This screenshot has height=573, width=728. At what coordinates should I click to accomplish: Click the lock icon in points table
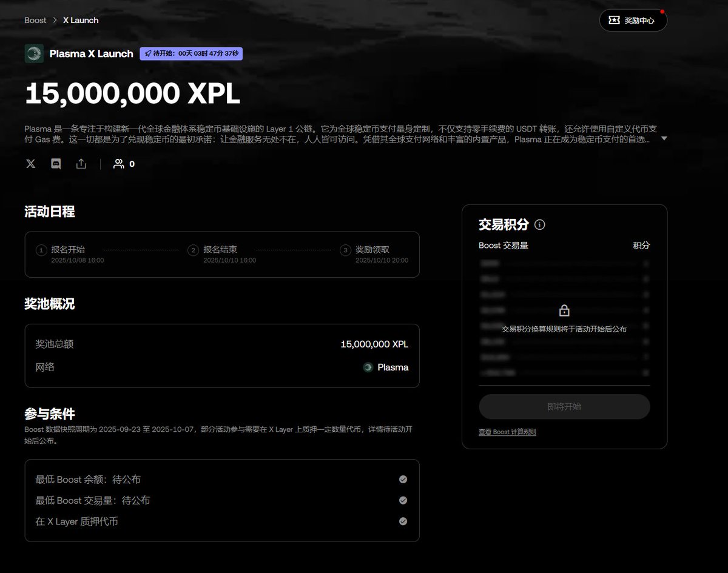(564, 310)
